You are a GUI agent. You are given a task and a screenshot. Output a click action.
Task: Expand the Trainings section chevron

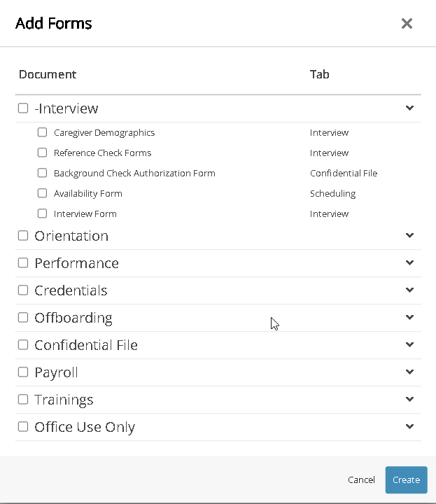(x=410, y=399)
